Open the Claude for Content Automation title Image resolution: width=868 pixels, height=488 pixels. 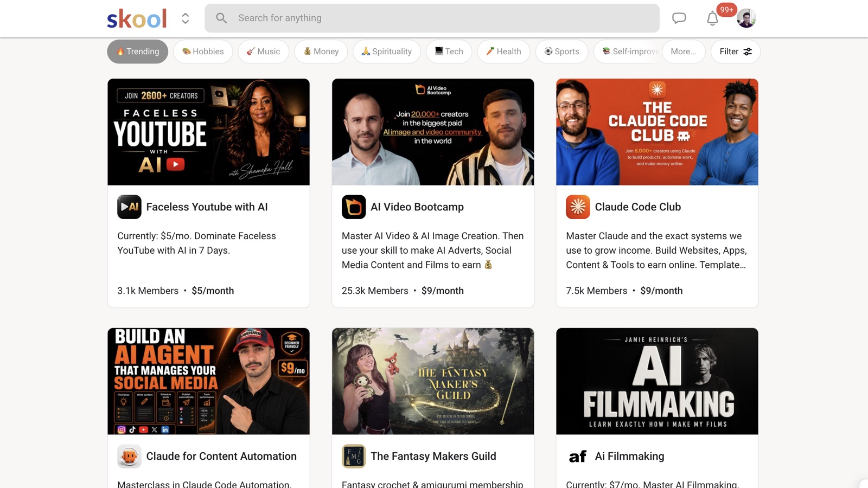click(221, 457)
